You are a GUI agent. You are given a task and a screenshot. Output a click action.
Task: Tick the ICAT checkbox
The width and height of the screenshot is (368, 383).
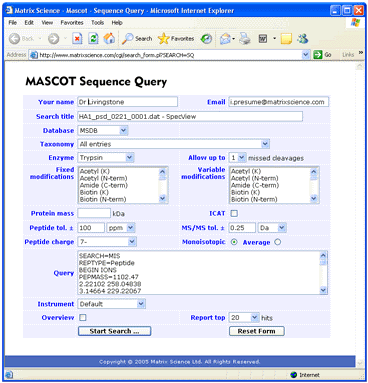point(234,213)
